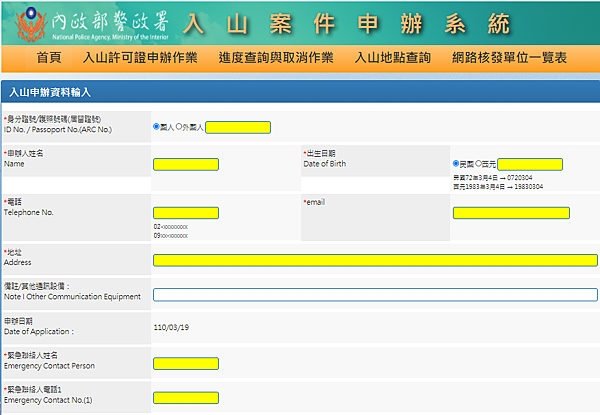
Task: Click the applicant Name input field
Action: pyautogui.click(x=186, y=164)
